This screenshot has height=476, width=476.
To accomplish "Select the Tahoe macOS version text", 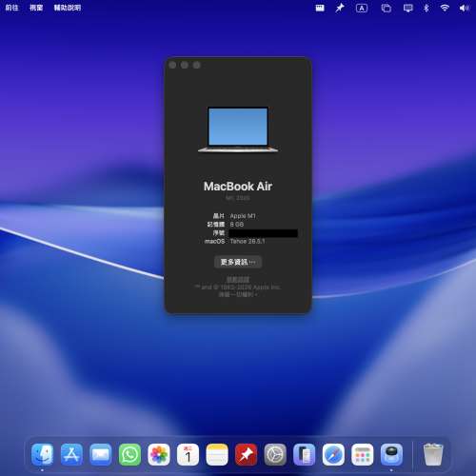I will [248, 242].
